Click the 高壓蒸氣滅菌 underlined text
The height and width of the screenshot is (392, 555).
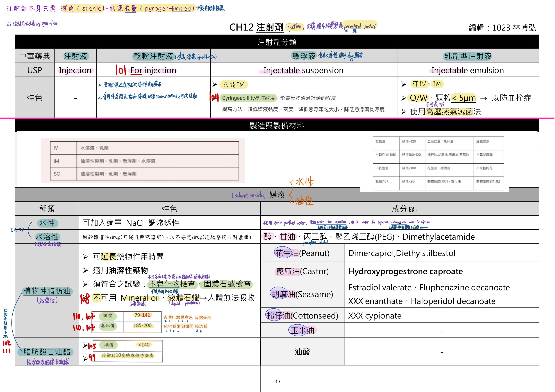click(449, 112)
